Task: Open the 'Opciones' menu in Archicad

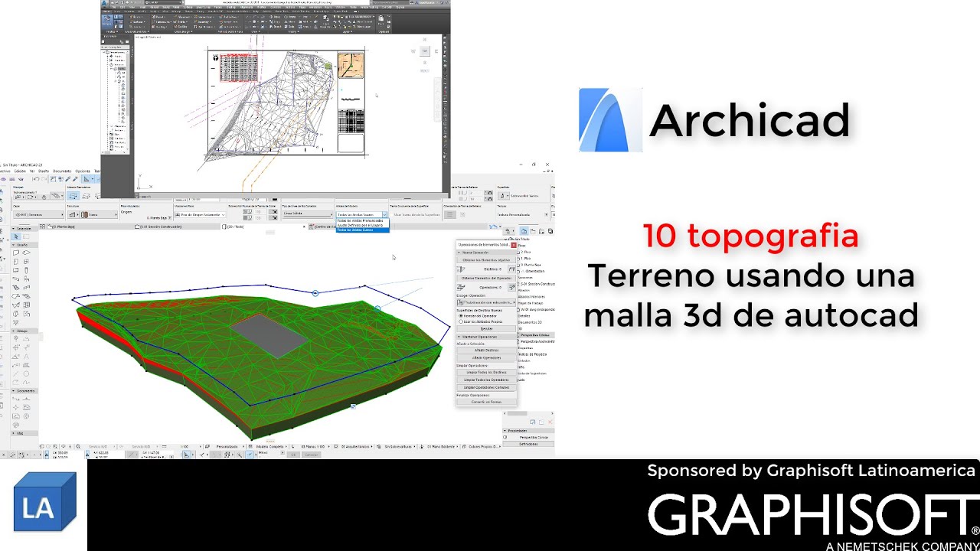Action: 83,171
